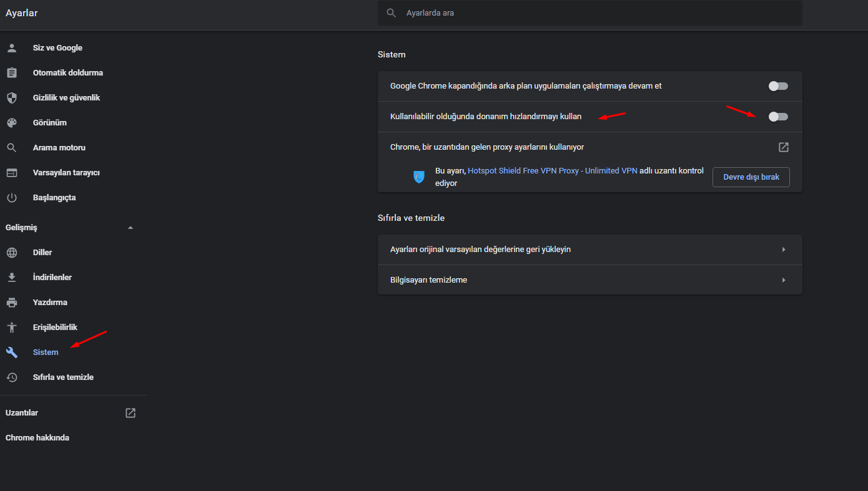Click the Gizlilik ve güvenlik shield icon
This screenshot has height=491, width=868.
(x=12, y=98)
